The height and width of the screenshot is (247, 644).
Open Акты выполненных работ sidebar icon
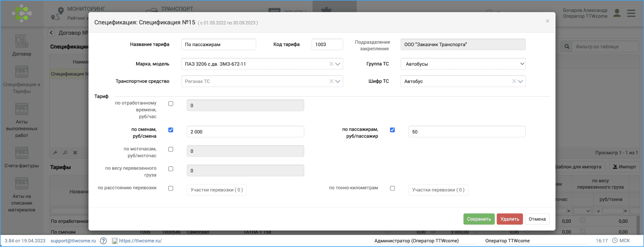[22, 109]
